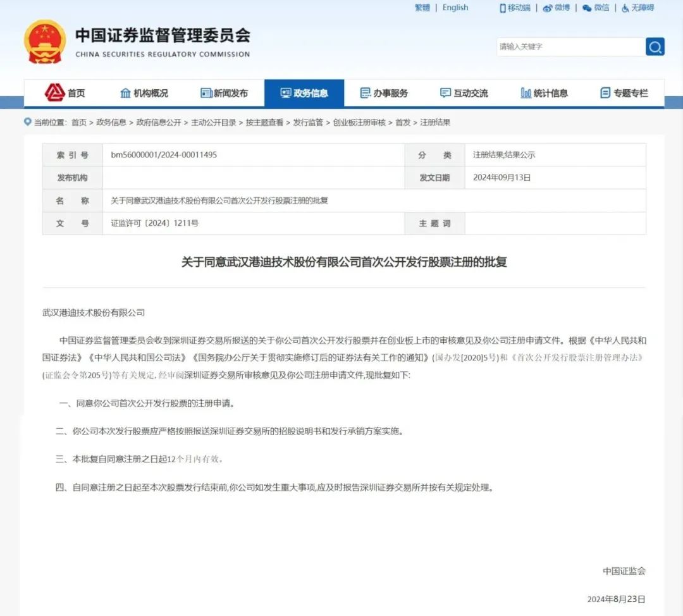Click the chat icon beside 互动交流
Viewport: 683px width, 616px height.
445,93
